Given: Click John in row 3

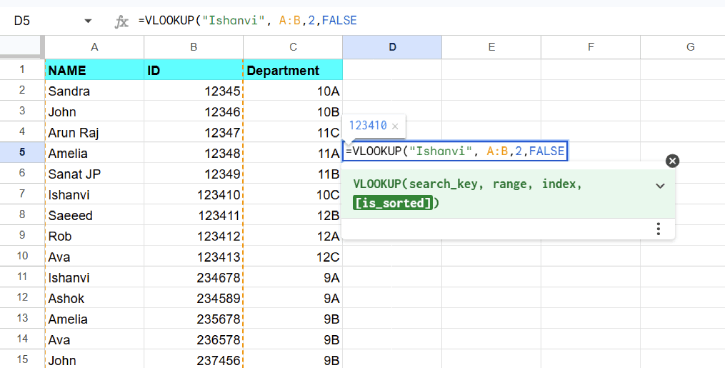Looking at the screenshot, I should point(94,111).
